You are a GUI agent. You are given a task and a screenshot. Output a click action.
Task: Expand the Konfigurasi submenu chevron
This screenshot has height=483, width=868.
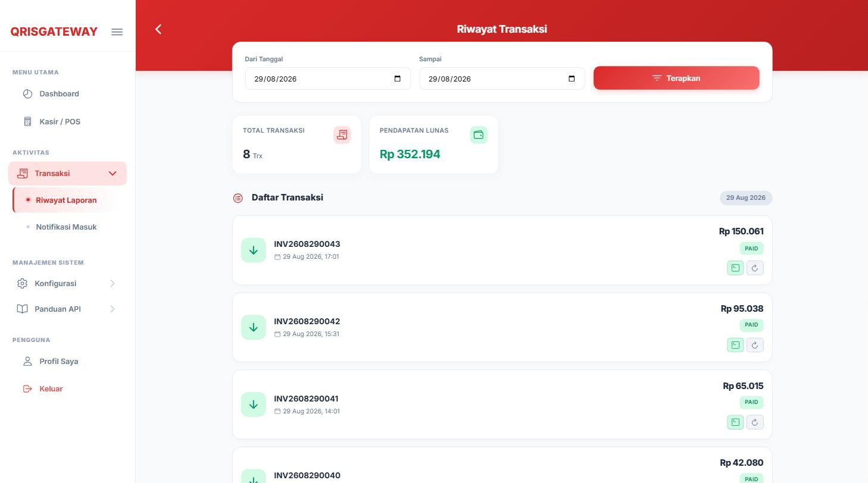tap(113, 284)
